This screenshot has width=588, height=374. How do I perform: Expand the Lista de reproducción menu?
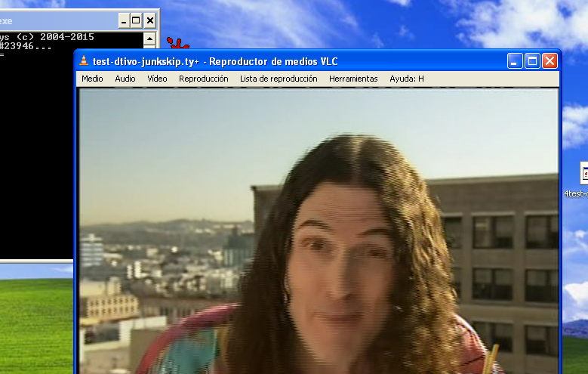[278, 79]
